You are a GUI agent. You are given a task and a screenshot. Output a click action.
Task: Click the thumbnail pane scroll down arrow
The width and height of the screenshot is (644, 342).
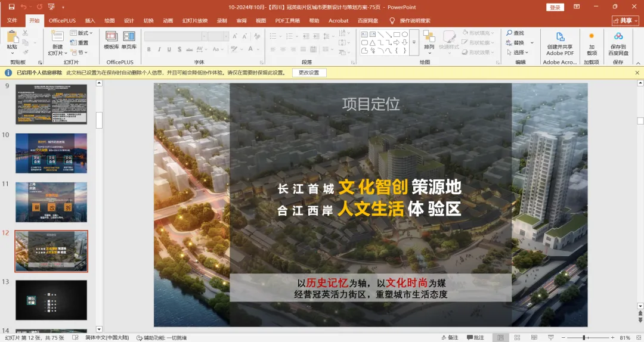[99, 329]
